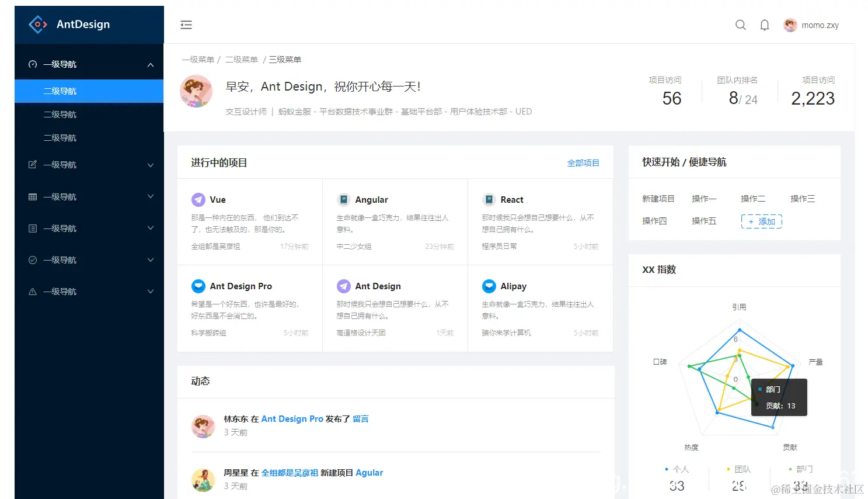Click the momo.zxy avatar
Screen dimensions: 868x499
coord(790,25)
